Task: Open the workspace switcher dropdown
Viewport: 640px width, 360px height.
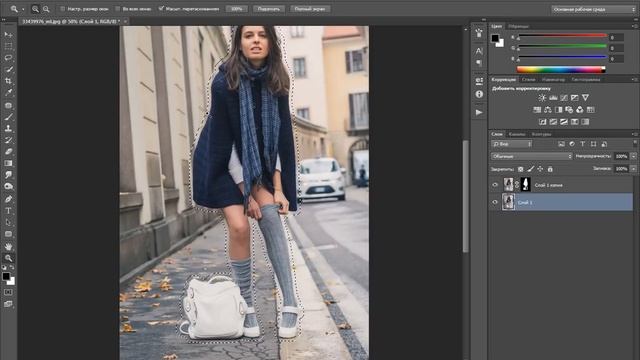Action: click(x=593, y=9)
